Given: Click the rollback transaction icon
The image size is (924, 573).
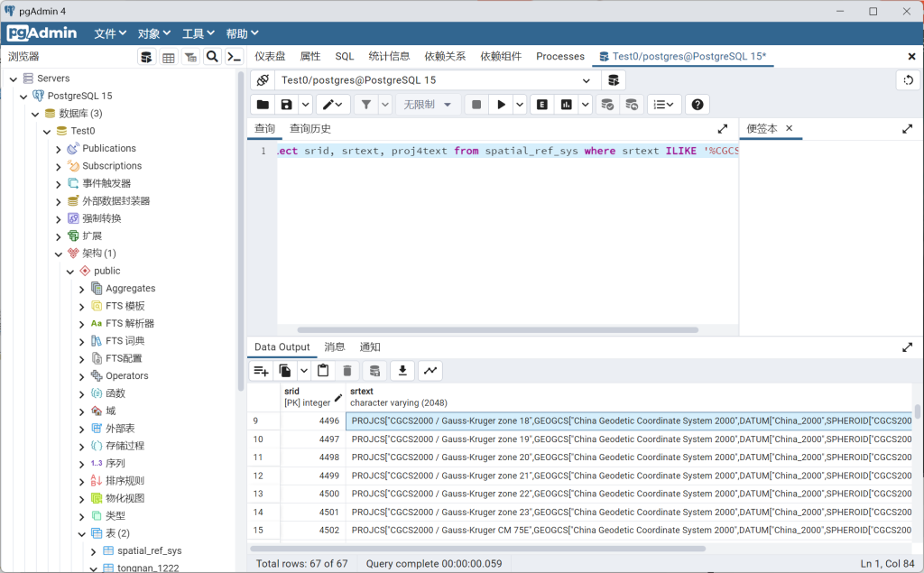Looking at the screenshot, I should coord(631,105).
